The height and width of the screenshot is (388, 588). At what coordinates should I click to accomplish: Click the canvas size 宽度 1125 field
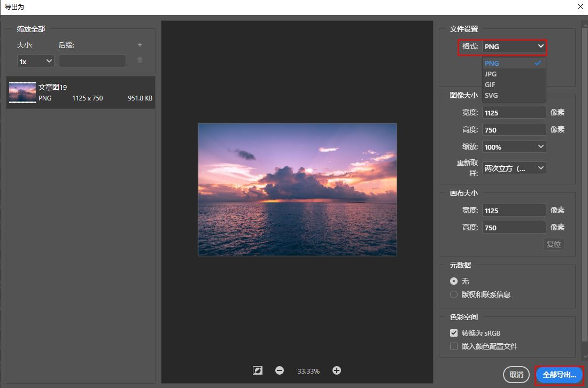(x=514, y=211)
